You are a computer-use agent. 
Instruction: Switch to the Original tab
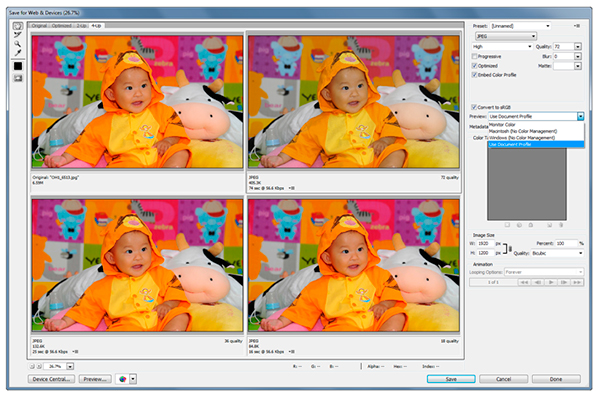click(x=39, y=26)
